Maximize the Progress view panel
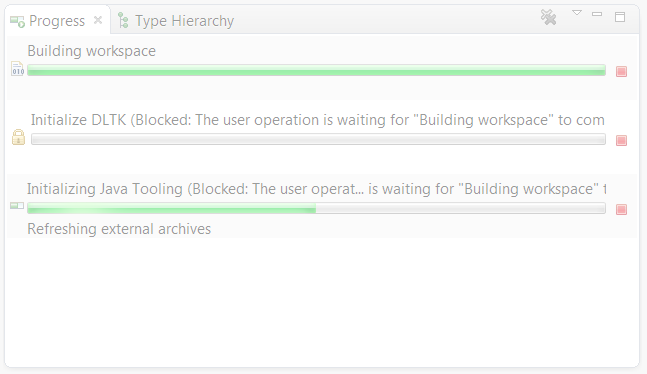Image resolution: width=647 pixels, height=374 pixels. 620,17
